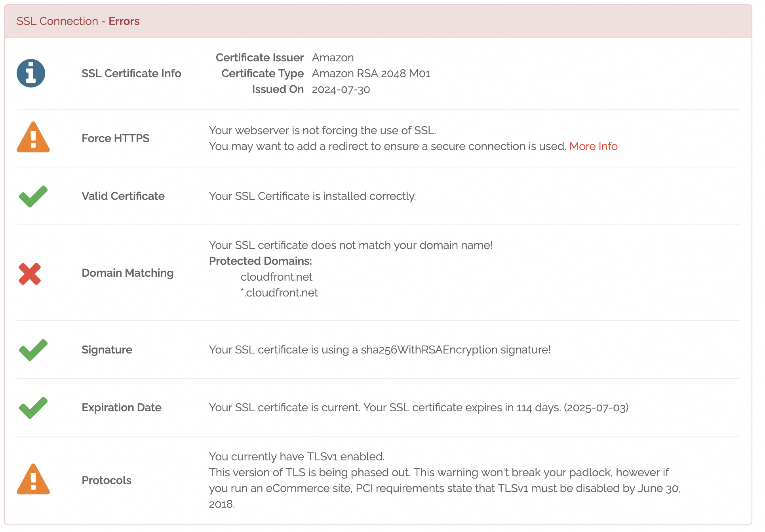Click the Force HTTPS orange warning triangle
This screenshot has height=532, width=765.
tap(33, 138)
